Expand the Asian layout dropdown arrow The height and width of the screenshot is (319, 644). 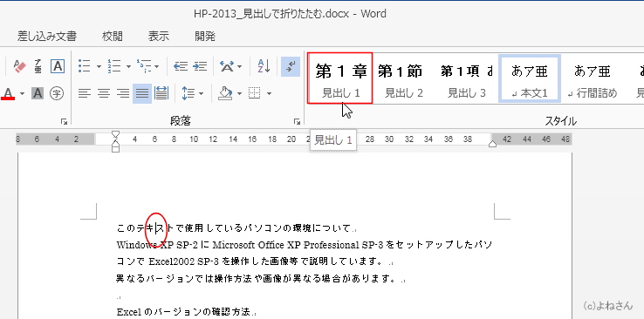(239, 66)
